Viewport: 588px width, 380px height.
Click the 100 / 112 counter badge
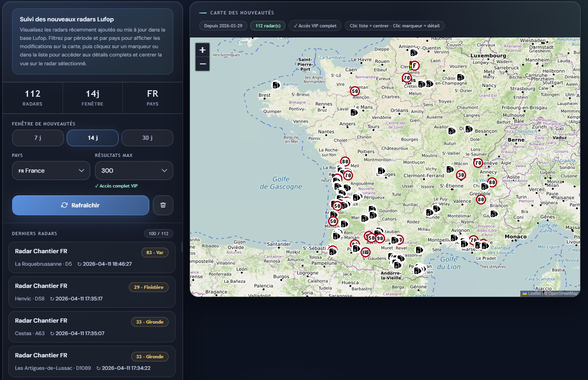(158, 233)
